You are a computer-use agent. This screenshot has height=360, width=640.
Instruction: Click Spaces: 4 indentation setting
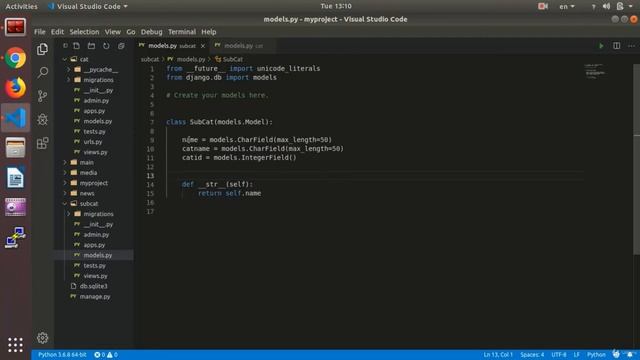(532, 355)
